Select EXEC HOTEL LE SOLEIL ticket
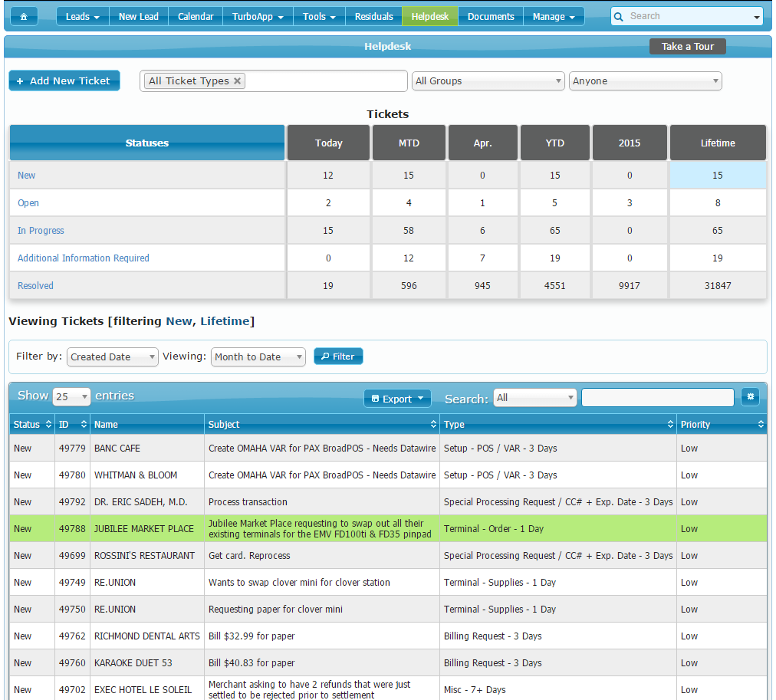The width and height of the screenshot is (776, 700). pos(388,689)
